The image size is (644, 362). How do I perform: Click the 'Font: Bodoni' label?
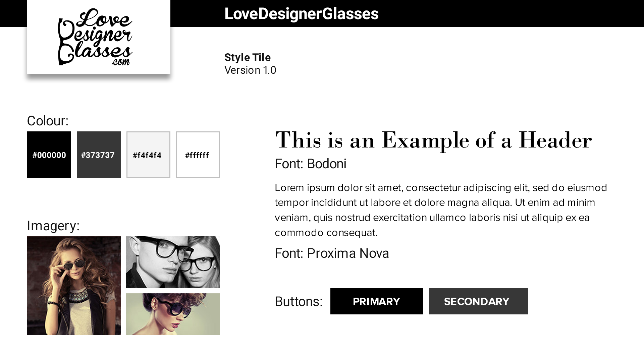point(311,164)
